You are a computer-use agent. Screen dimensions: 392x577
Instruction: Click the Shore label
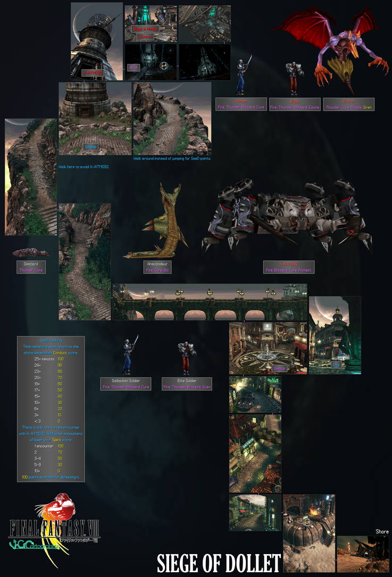coord(382,531)
